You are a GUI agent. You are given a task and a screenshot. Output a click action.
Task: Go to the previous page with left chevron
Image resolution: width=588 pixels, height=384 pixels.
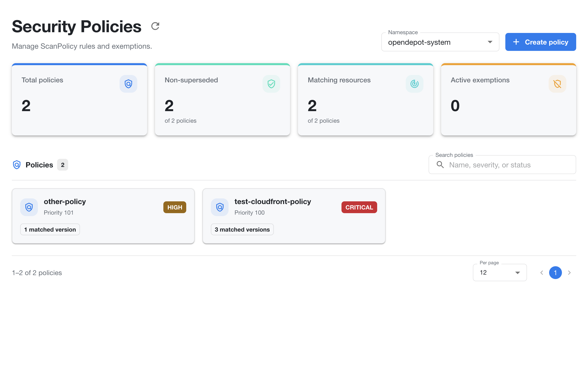pos(542,273)
